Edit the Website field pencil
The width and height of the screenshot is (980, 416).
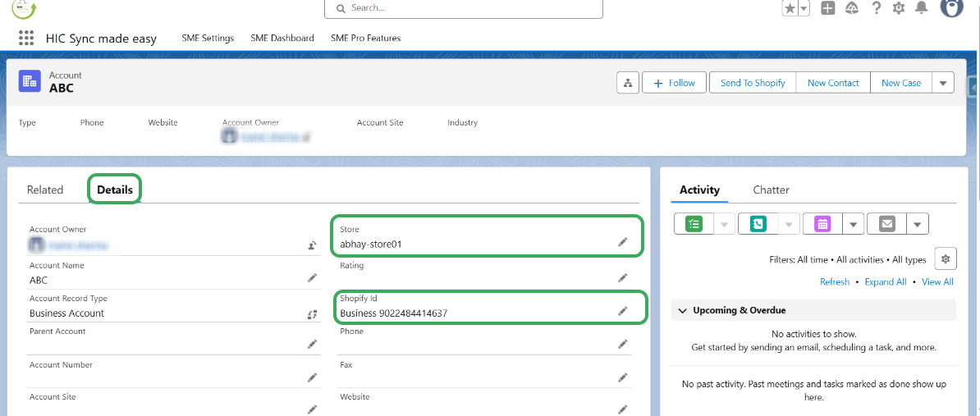click(622, 409)
